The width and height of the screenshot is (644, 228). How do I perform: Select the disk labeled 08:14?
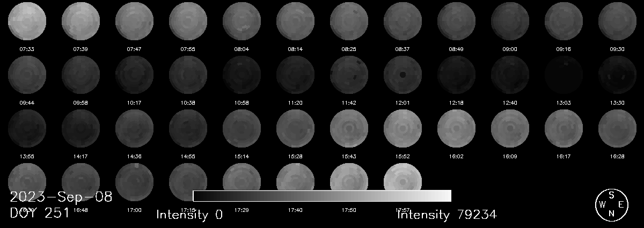coord(295,21)
